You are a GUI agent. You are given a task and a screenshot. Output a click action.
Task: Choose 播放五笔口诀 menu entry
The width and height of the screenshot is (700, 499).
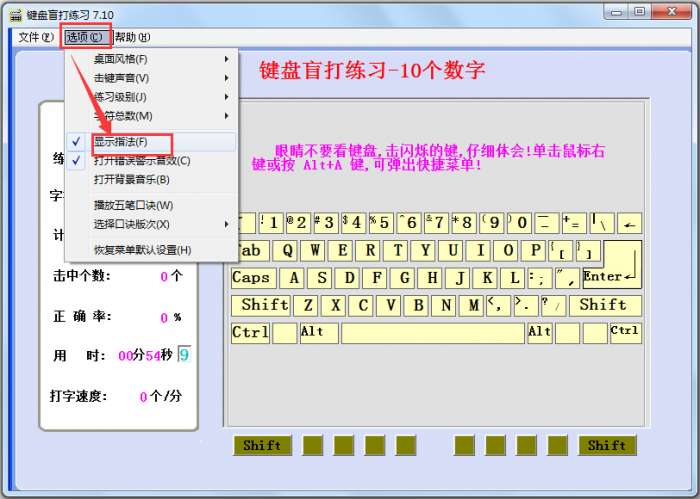132,205
